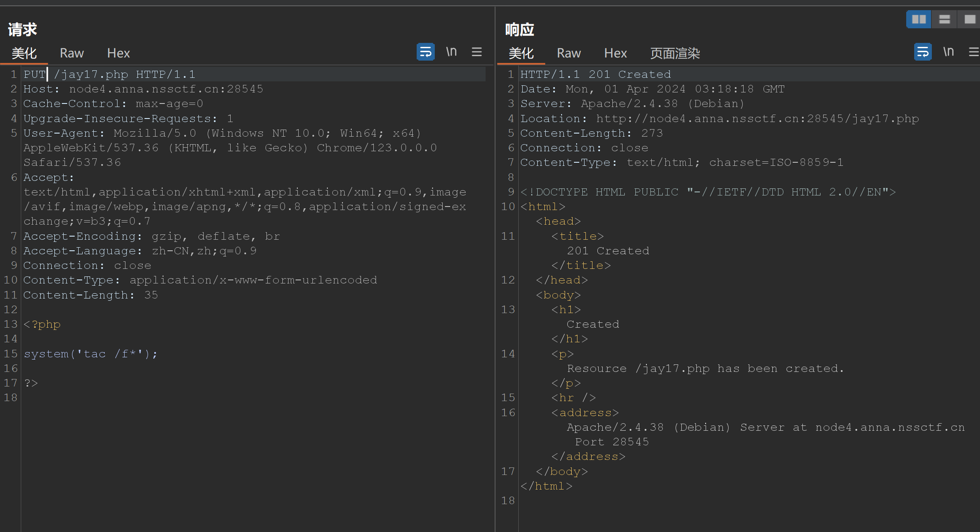Click the Accept-Encoding header line
This screenshot has height=532, width=980.
[x=152, y=236]
